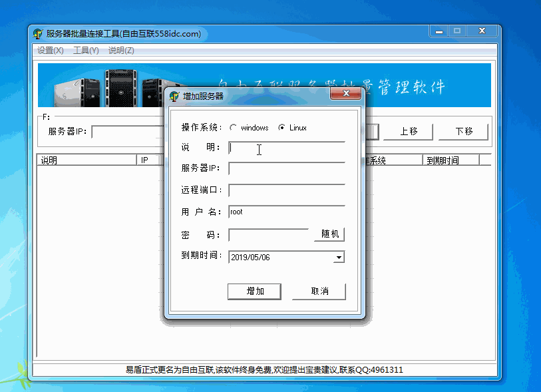Select the windows operating system option

coord(233,128)
